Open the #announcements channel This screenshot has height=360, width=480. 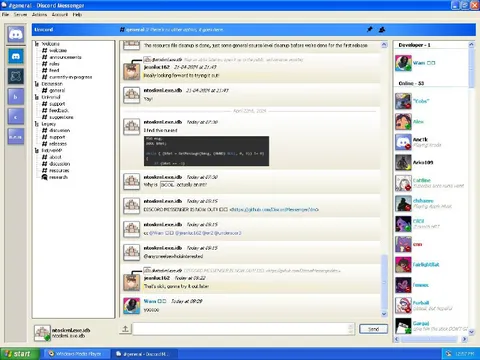(62, 57)
